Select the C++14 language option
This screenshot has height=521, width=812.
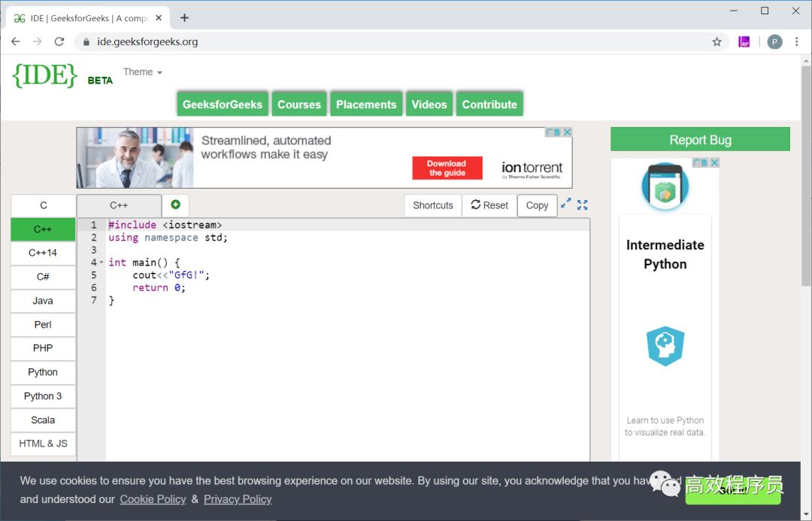[43, 253]
